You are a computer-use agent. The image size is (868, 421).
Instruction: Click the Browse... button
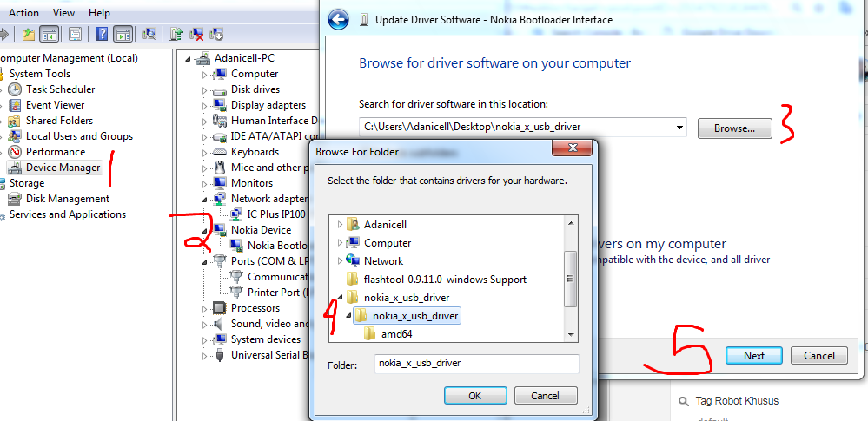click(734, 128)
